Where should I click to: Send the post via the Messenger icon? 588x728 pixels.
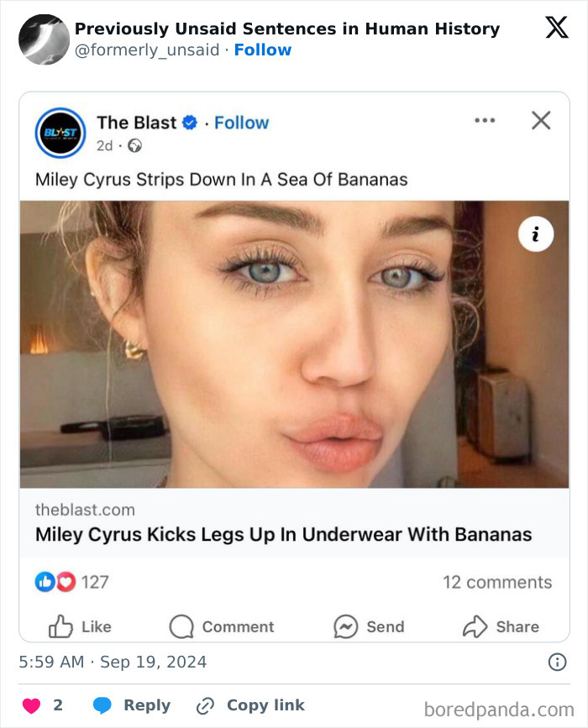coord(345,626)
